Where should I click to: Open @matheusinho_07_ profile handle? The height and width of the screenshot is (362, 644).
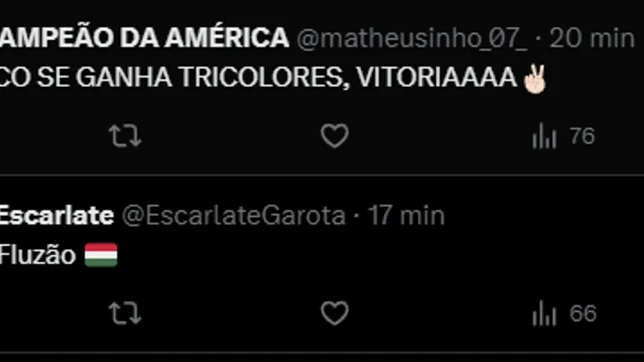(x=412, y=38)
